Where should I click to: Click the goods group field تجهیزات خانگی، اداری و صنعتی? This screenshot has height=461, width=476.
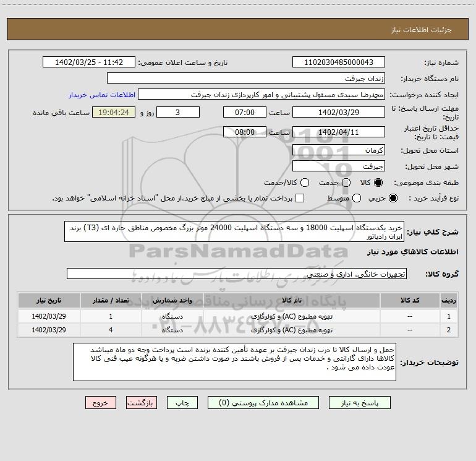237,274
